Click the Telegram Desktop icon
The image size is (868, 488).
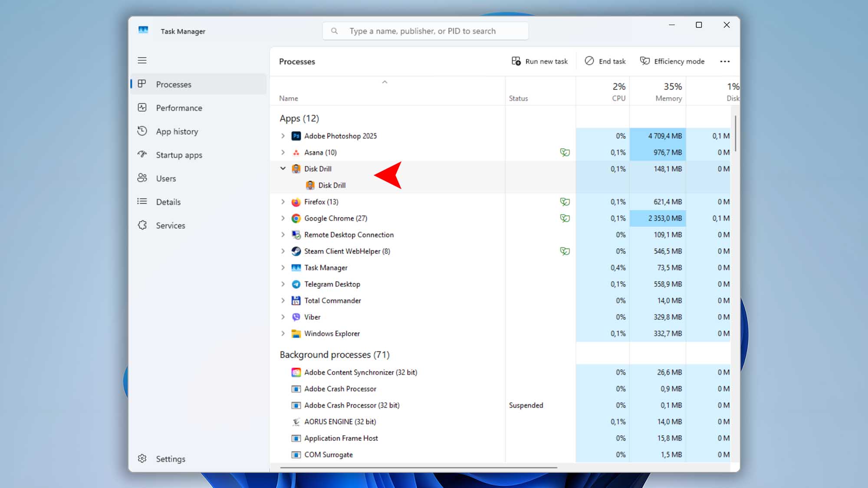point(296,284)
